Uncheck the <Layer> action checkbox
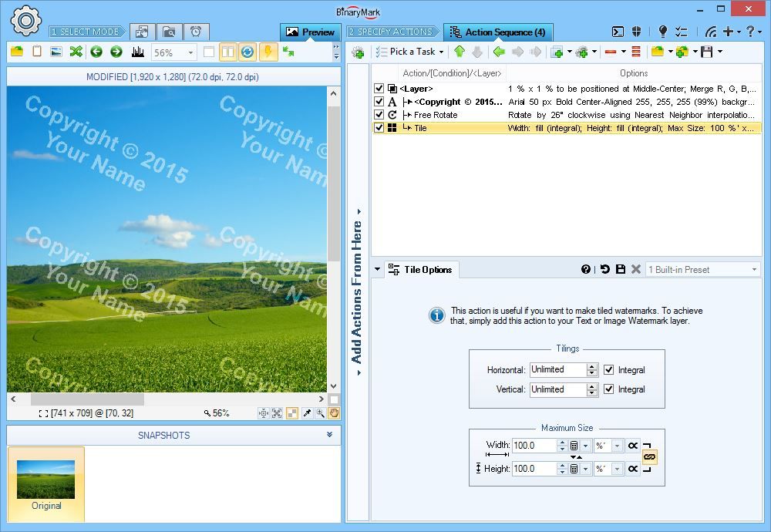Viewport: 771px width, 532px height. click(x=379, y=89)
